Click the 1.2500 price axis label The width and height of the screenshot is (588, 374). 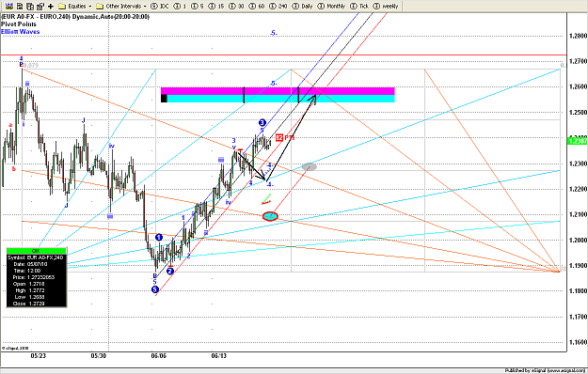click(578, 113)
